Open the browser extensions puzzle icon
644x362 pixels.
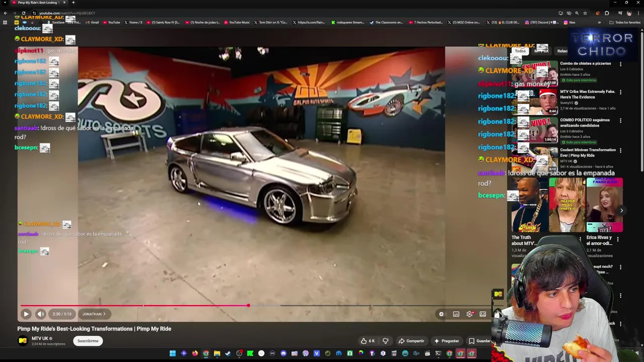tap(607, 13)
